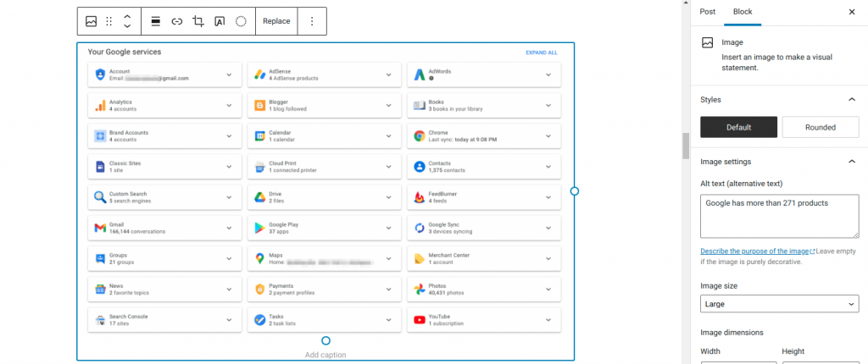Open Describe the purpose of the image link

pyautogui.click(x=757, y=251)
